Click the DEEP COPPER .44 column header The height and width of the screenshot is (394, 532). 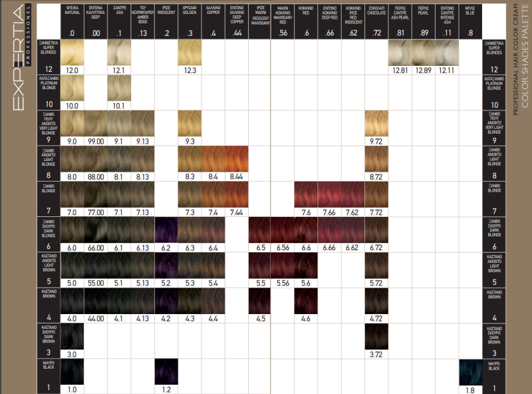pos(237,21)
